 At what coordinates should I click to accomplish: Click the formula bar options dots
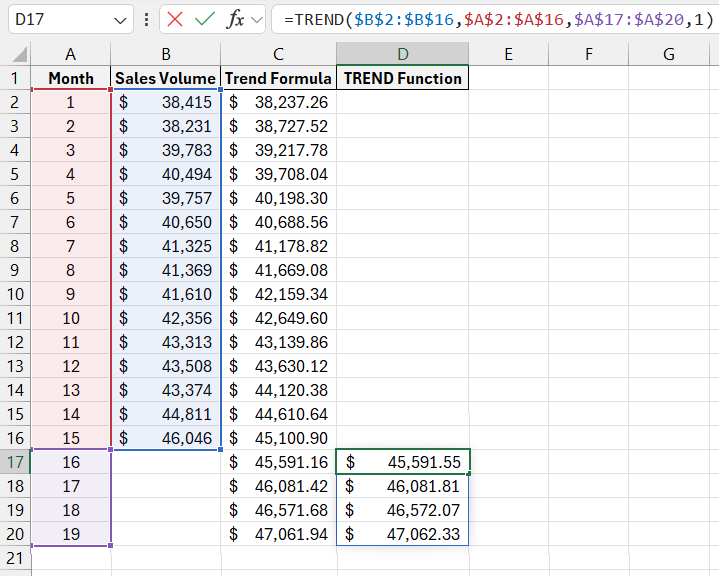(x=146, y=19)
